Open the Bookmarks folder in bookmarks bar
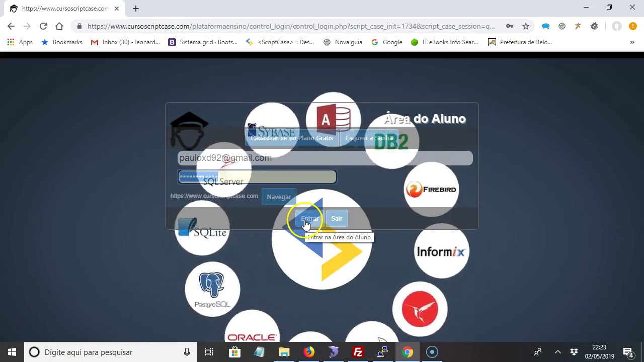This screenshot has width=644, height=362. pos(61,42)
